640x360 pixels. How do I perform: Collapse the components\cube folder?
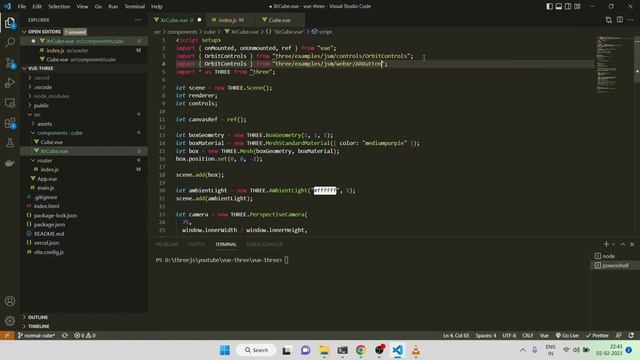[60, 133]
